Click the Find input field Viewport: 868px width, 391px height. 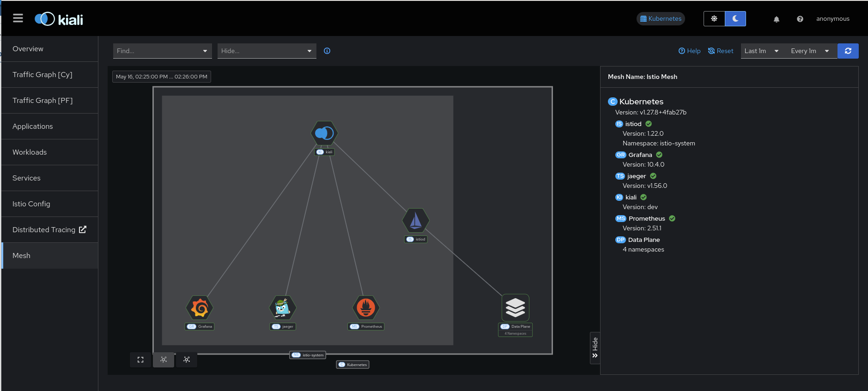click(157, 51)
